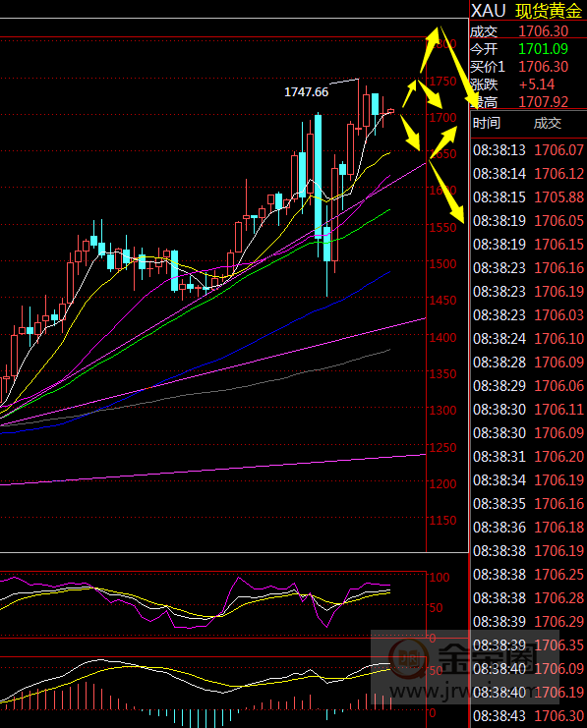
Task: Select the 08:38:31 row priced 1706.20
Action: click(528, 457)
